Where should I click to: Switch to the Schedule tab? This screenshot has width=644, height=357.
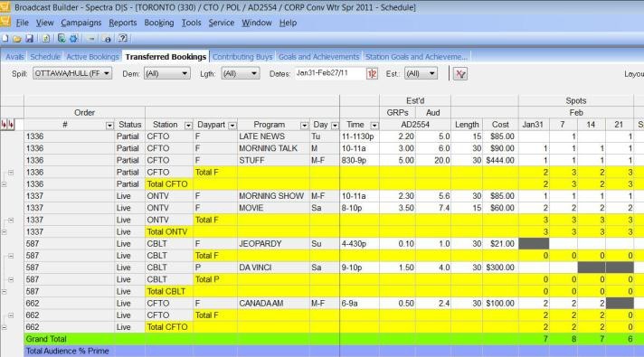(45, 57)
